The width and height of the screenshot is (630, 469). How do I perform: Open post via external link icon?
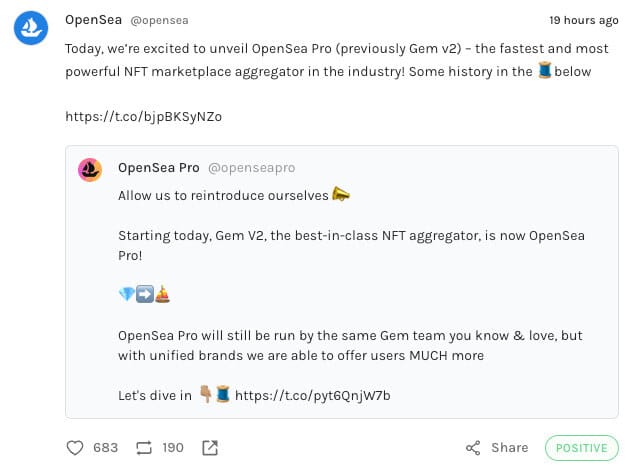[211, 448]
